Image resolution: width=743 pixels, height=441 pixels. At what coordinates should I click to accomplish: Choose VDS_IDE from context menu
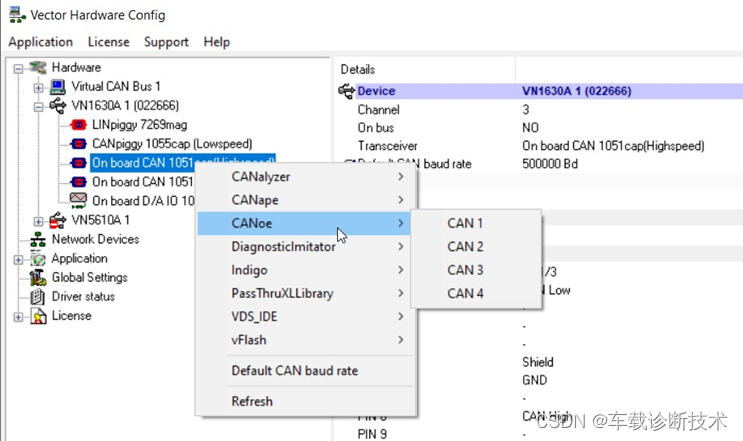(306, 316)
